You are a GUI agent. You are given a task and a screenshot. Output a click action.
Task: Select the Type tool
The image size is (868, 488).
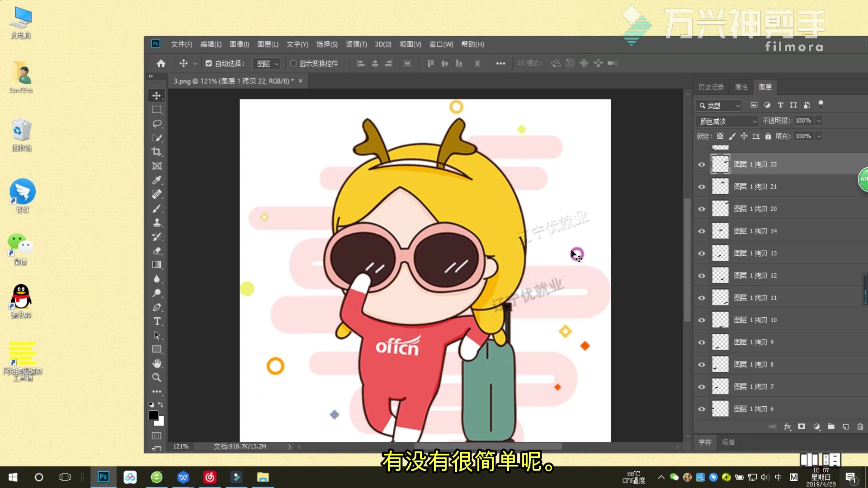pos(157,321)
